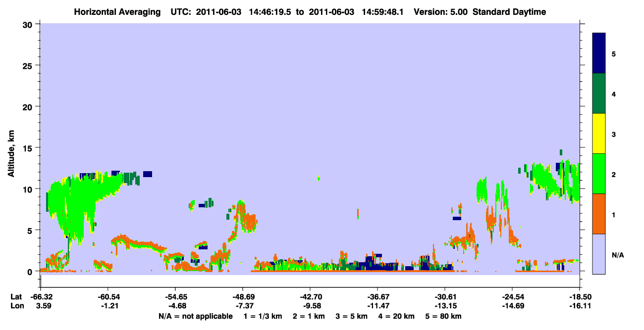Click the yellow colorbar segment labeled 3

tap(599, 134)
